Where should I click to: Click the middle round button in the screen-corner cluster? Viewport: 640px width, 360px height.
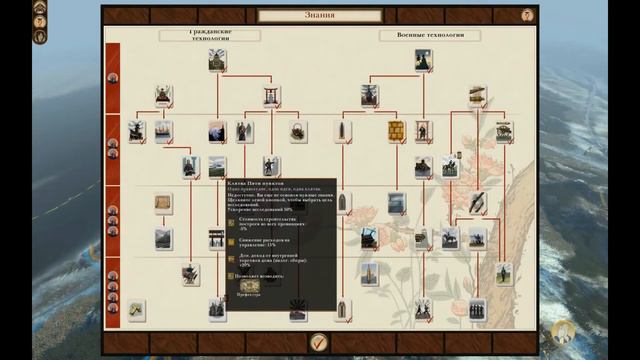click(x=40, y=22)
